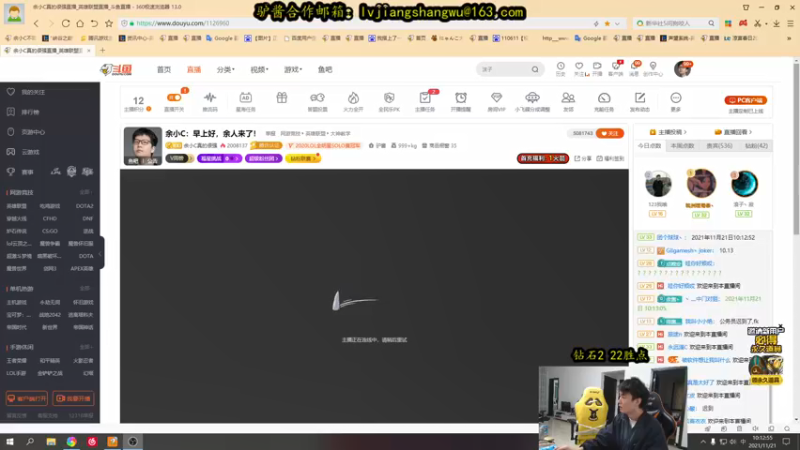Click the Douyu logo
800x450 pixels.
pos(116,69)
